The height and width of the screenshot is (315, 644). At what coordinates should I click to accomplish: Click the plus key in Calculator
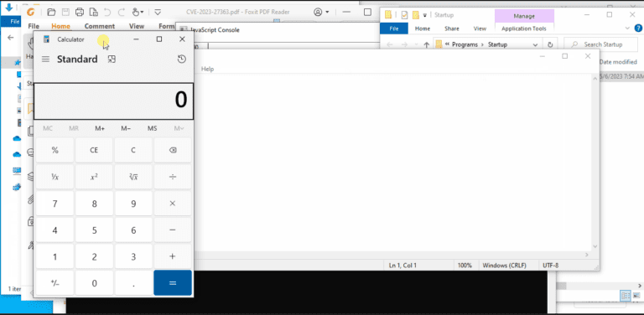point(173,256)
